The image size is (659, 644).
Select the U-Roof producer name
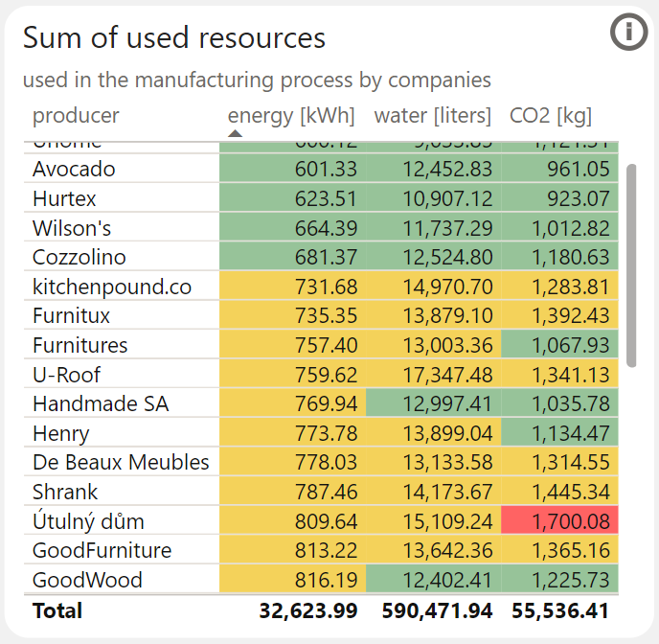click(66, 375)
